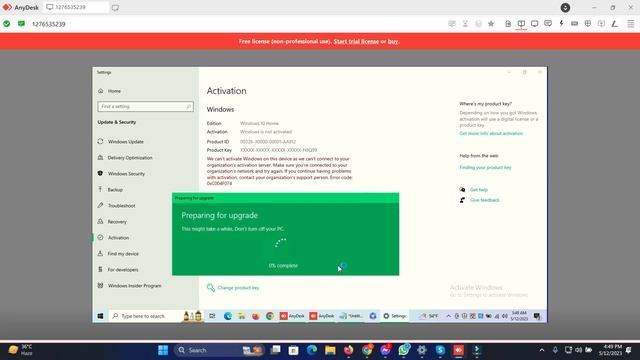Open Chrome on the remote taskbar
Image resolution: width=640 pixels, height=360 pixels.
270,316
